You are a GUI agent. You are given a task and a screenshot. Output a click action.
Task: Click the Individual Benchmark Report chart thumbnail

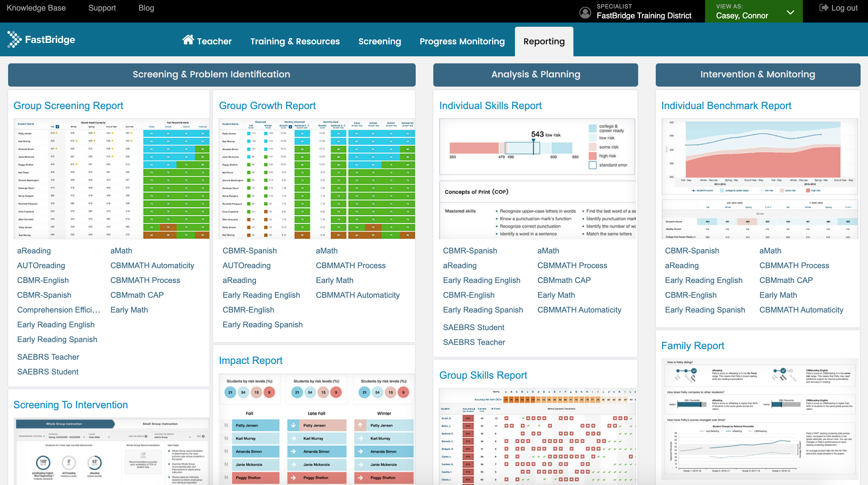click(760, 179)
